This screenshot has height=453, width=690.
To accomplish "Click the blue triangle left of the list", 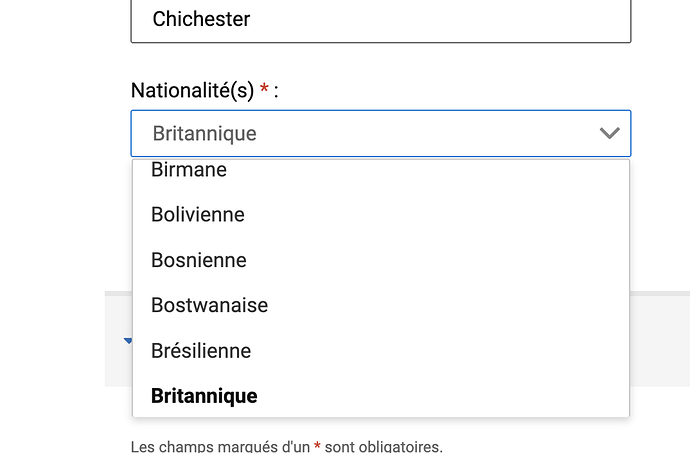I will pyautogui.click(x=128, y=341).
